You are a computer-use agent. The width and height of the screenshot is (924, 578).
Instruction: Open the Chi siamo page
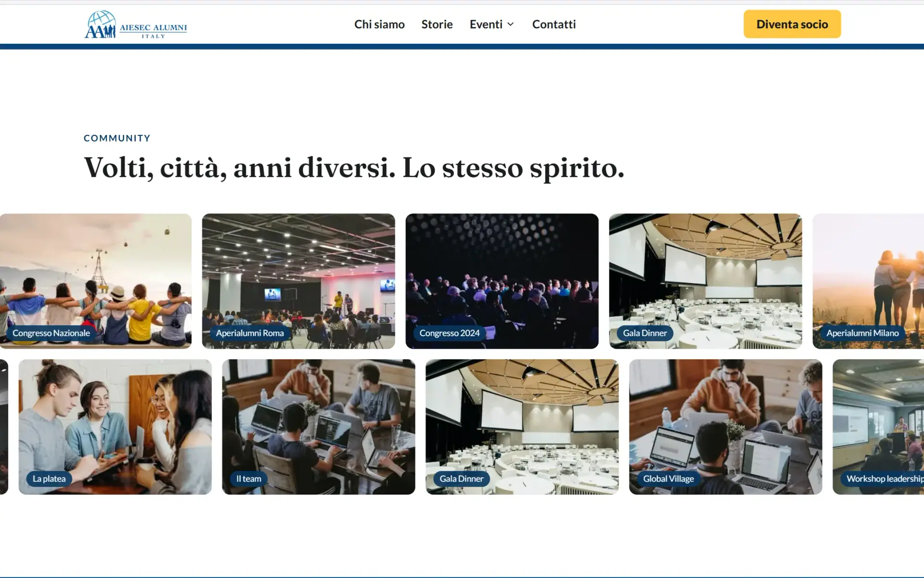[379, 24]
